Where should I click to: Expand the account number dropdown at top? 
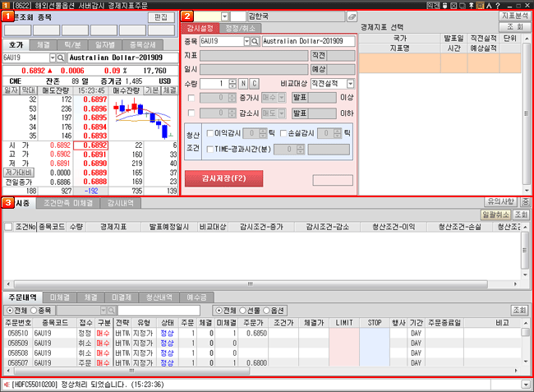point(224,16)
